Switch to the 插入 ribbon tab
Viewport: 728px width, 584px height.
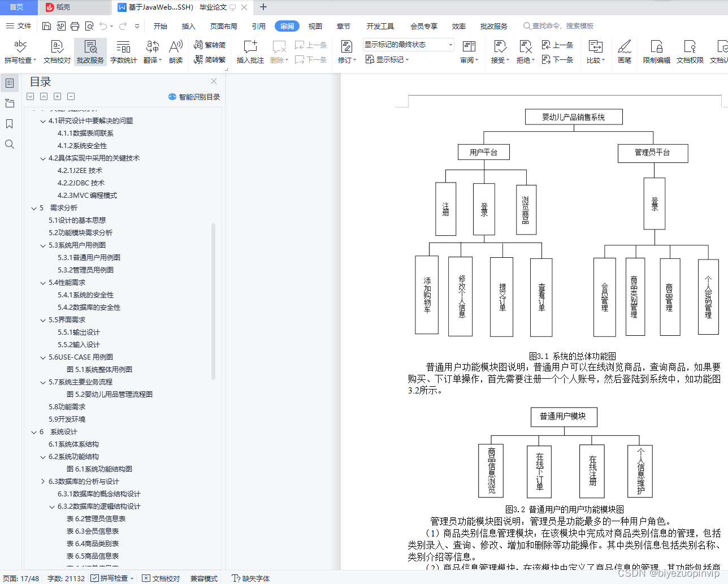(x=188, y=26)
